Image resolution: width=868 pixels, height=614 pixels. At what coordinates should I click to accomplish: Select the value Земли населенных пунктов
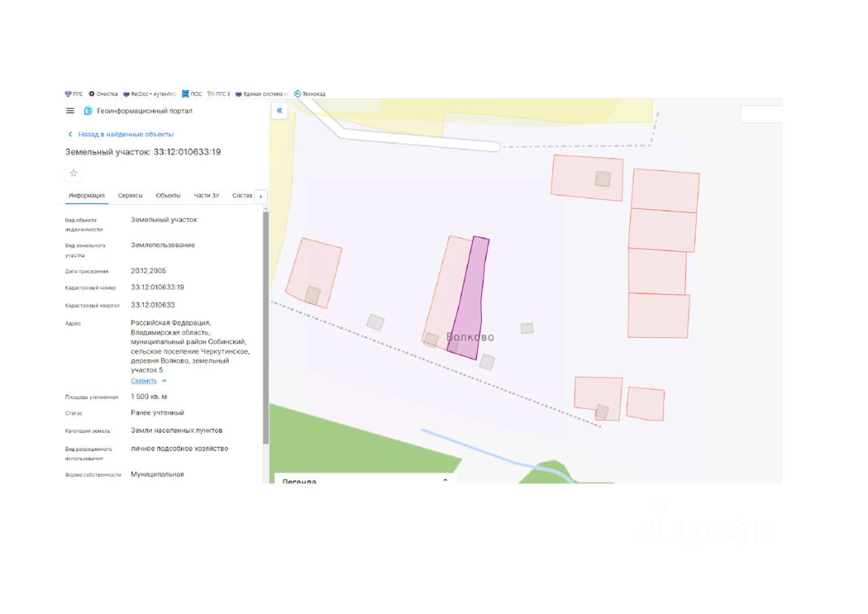(176, 430)
